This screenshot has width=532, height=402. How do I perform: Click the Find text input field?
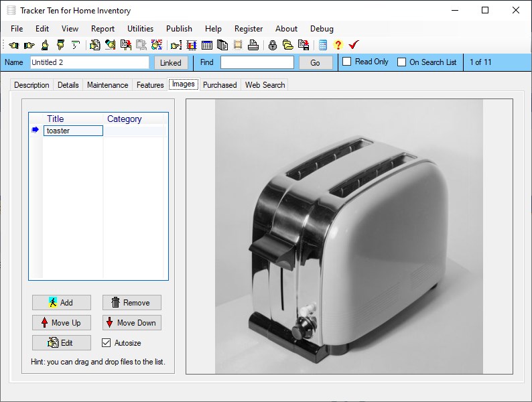coord(257,62)
